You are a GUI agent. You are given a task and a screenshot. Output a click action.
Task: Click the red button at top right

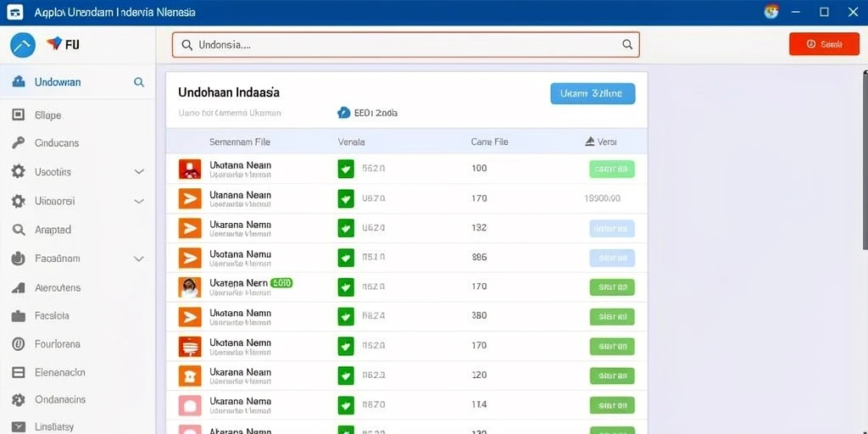pyautogui.click(x=824, y=44)
